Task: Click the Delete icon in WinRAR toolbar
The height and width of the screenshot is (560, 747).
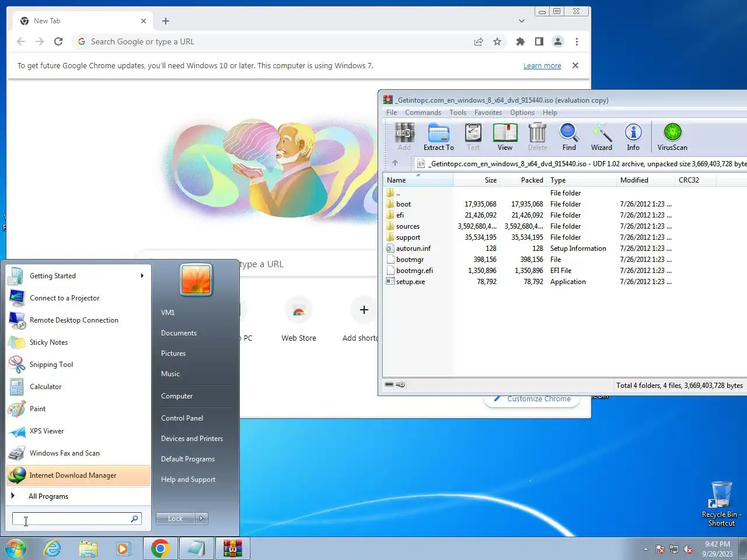Action: pos(537,136)
